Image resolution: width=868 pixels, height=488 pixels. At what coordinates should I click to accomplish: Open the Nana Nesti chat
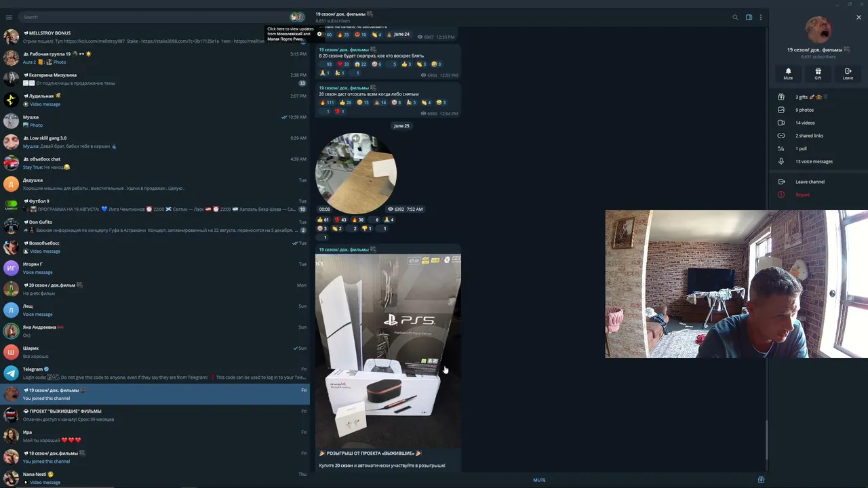tap(155, 478)
